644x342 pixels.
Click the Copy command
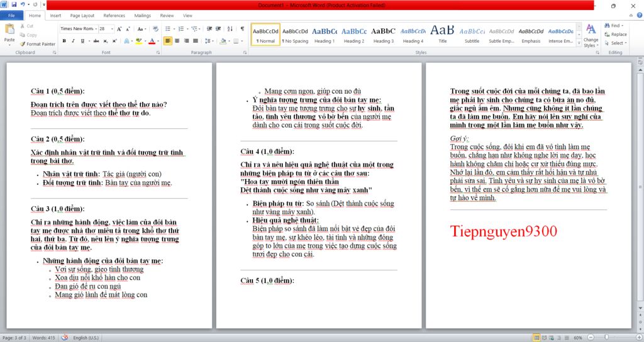(28, 35)
